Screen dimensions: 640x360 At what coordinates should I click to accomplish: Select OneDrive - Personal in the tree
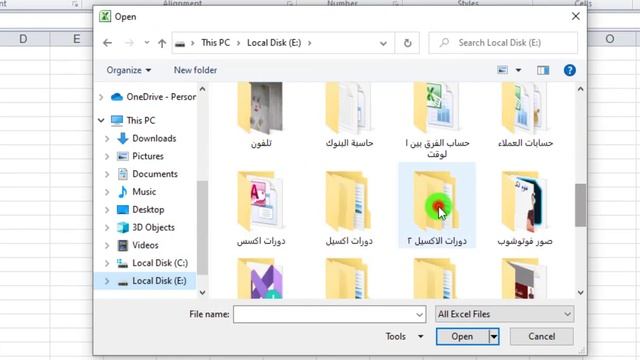pyautogui.click(x=153, y=97)
